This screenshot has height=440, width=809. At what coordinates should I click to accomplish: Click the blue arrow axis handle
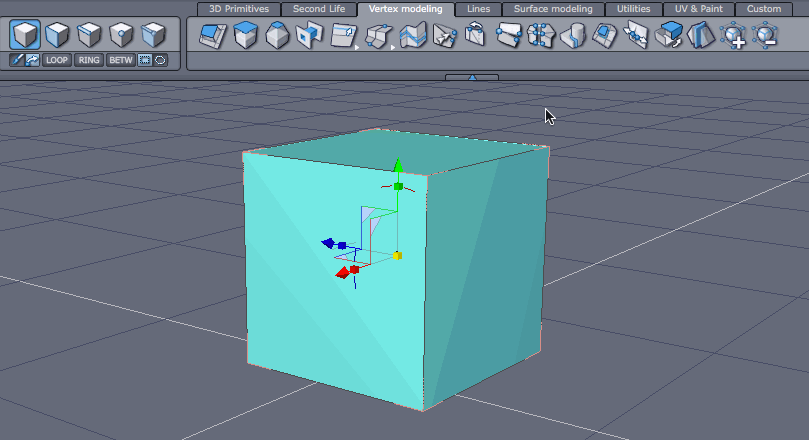(327, 242)
